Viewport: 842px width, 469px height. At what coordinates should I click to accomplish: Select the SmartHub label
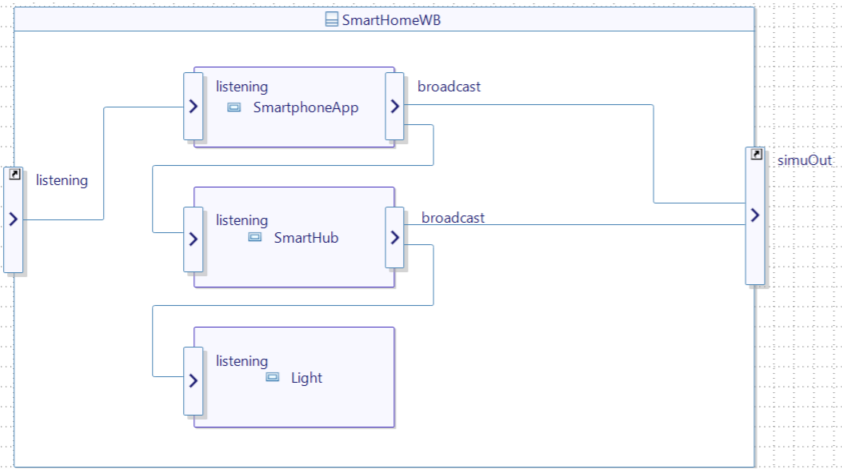pos(306,238)
